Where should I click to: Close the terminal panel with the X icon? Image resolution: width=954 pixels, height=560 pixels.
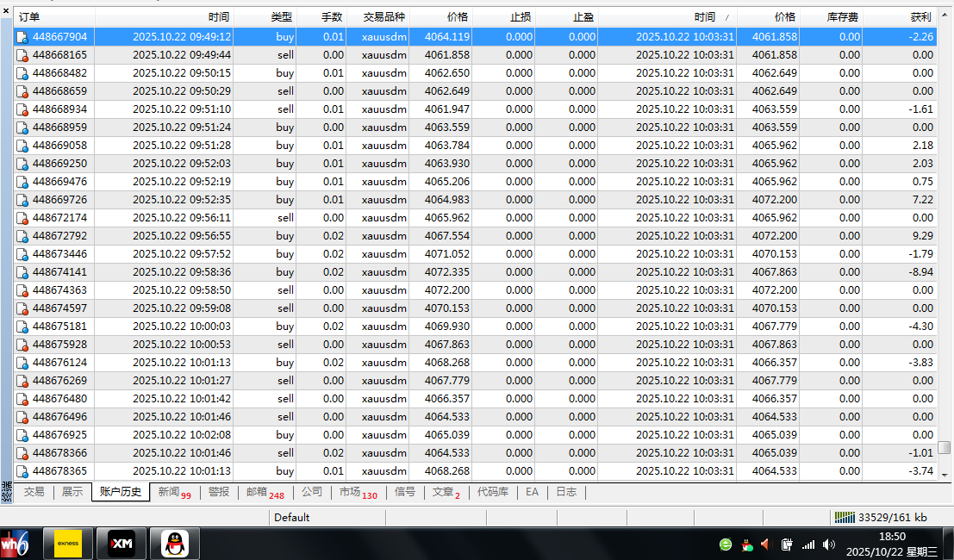coord(7,10)
